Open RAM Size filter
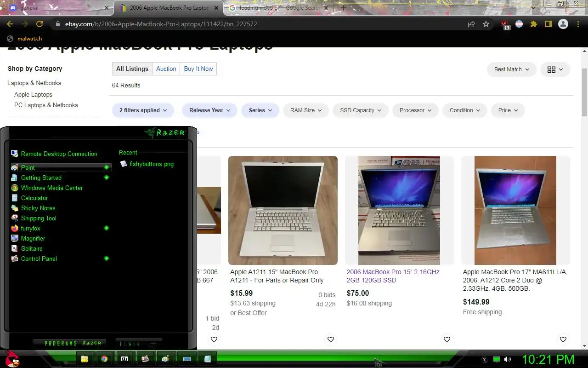588x368 pixels. tap(305, 110)
